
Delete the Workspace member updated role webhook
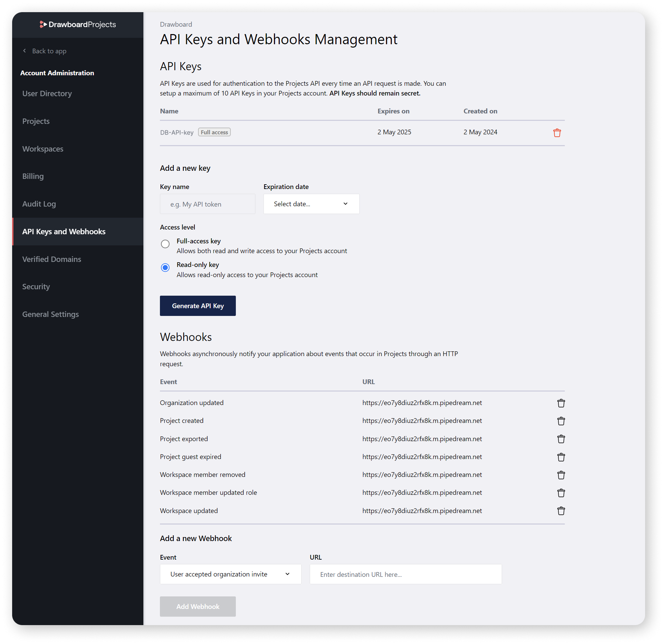tap(561, 493)
